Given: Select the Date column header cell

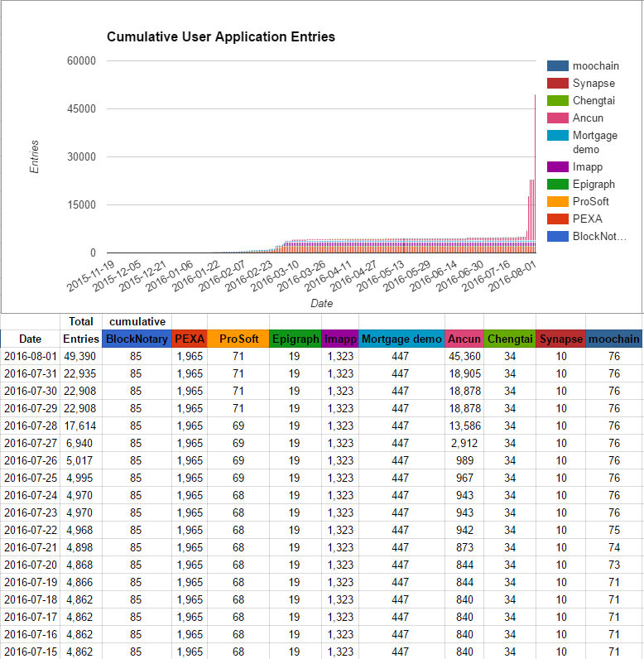Looking at the screenshot, I should (31, 339).
